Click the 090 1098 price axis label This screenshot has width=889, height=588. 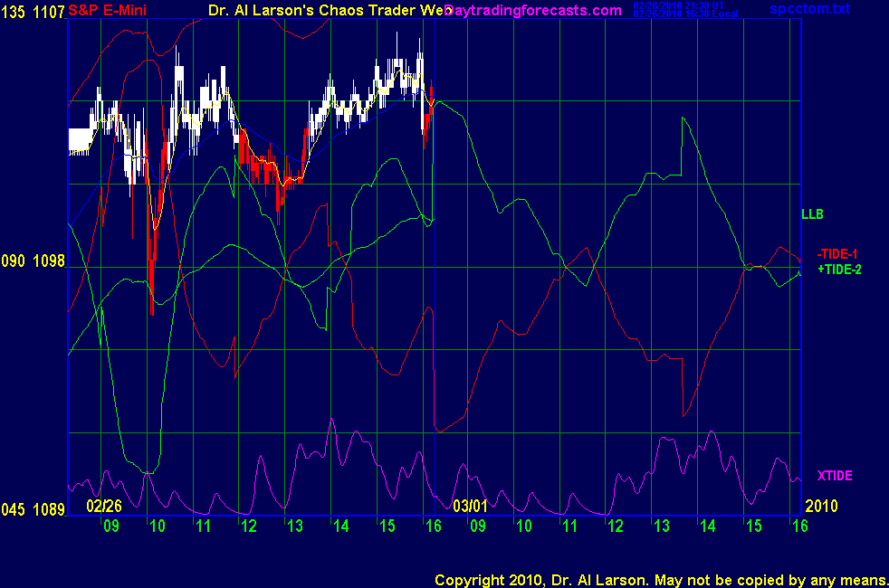33,261
